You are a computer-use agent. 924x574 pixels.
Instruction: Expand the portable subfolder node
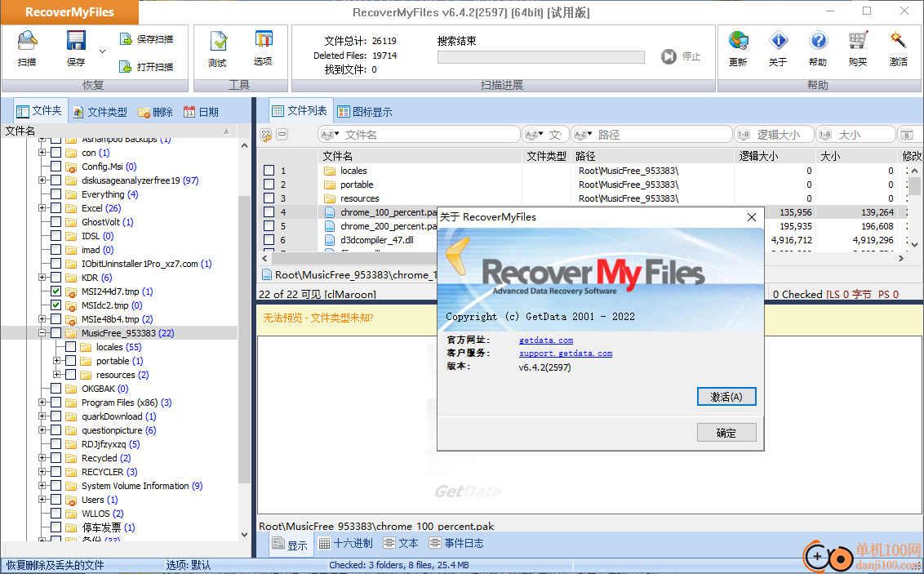(56, 361)
